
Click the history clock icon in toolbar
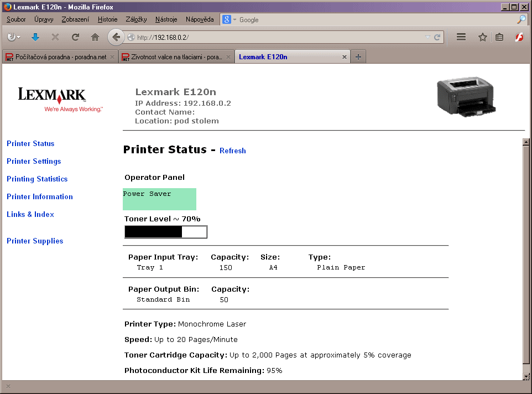click(13, 37)
